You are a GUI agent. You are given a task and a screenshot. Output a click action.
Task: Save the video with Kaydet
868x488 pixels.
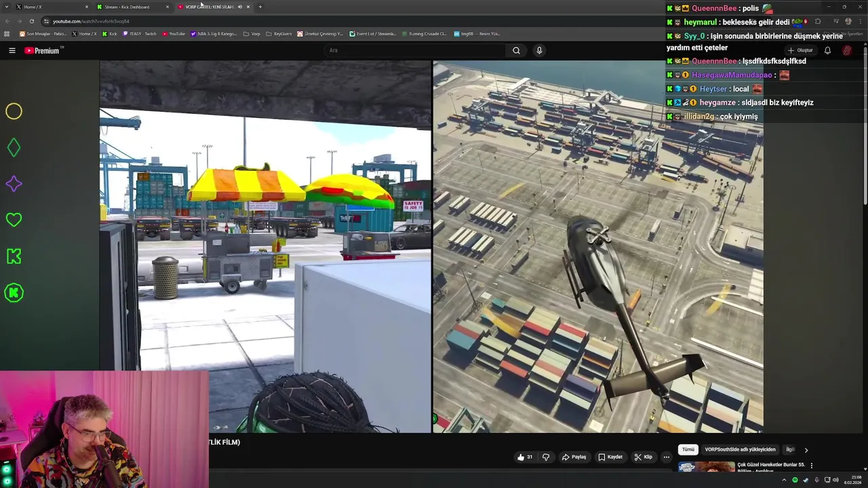[610, 457]
